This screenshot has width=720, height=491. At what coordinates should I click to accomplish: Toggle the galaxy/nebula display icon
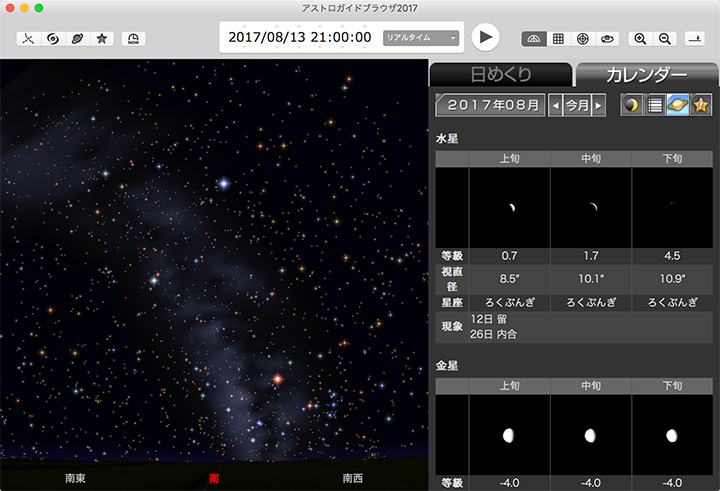click(x=53, y=39)
